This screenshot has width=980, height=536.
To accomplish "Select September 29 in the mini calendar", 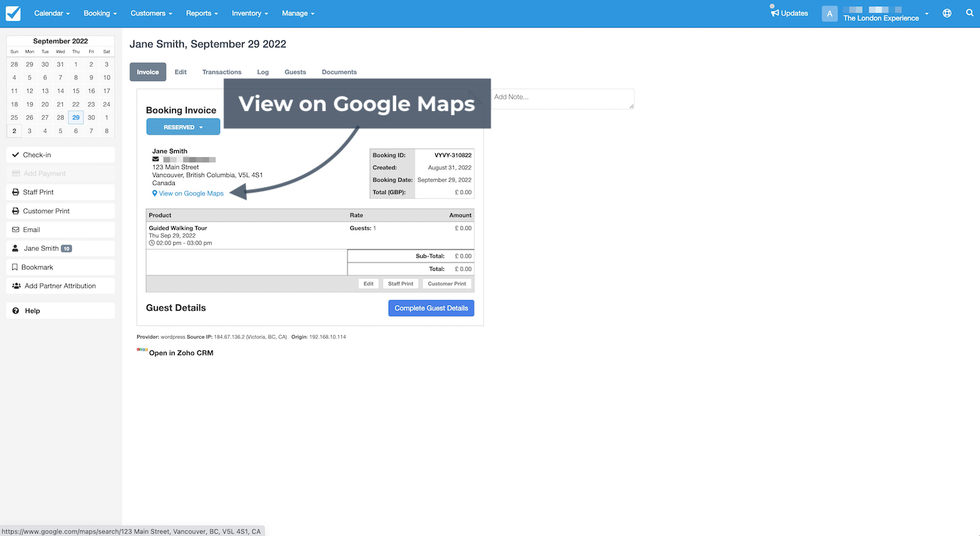I will (76, 117).
